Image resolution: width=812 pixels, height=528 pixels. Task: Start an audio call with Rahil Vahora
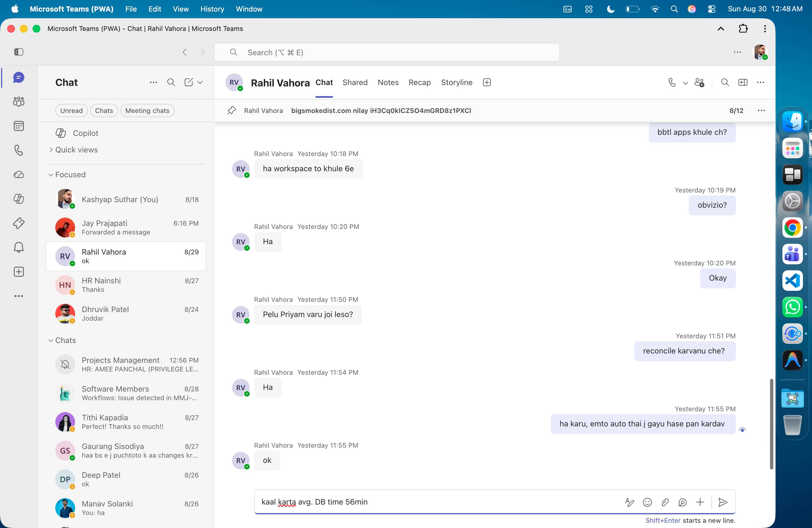(x=672, y=83)
